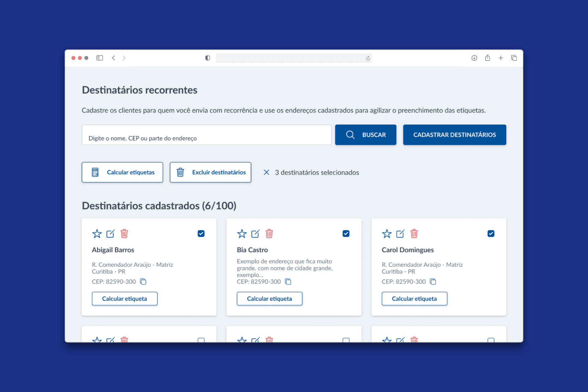Edit the Abigail Barros recipient
The height and width of the screenshot is (392, 588).
pos(110,234)
